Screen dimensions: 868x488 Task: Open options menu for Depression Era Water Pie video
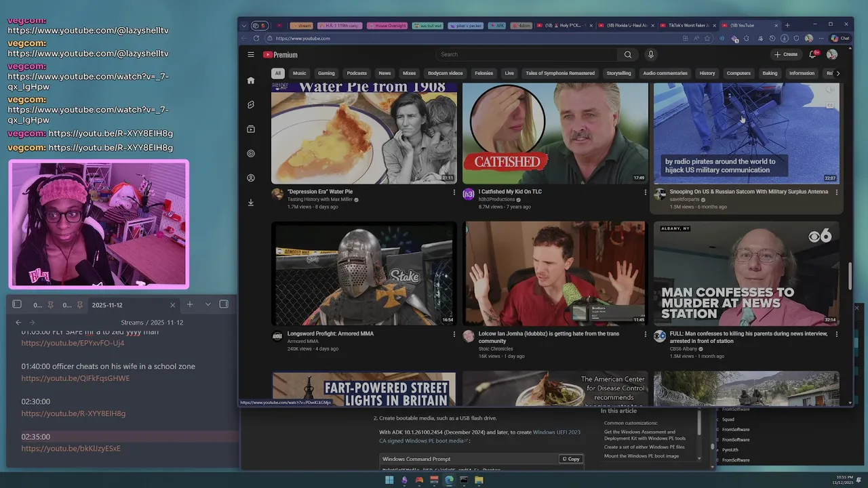(454, 192)
